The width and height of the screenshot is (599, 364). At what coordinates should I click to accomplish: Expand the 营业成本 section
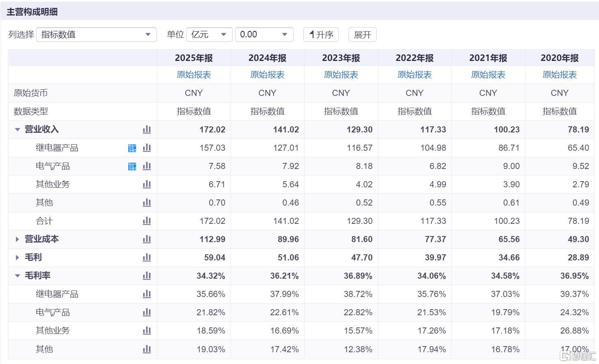point(17,239)
